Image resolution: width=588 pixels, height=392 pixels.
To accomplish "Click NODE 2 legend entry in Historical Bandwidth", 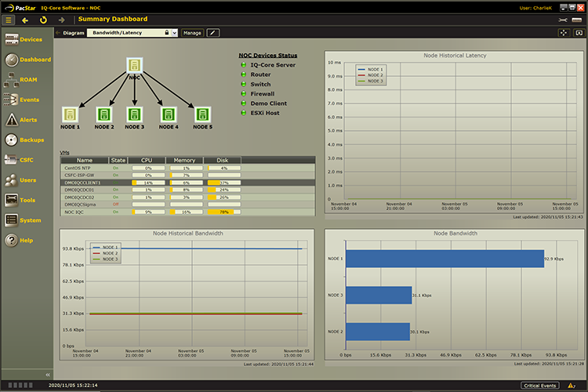I will click(105, 253).
